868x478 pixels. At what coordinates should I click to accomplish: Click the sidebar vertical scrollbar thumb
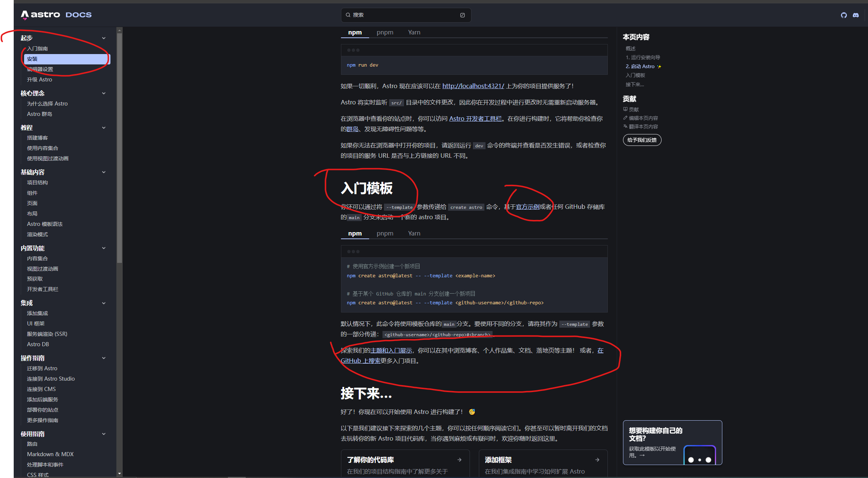(x=119, y=148)
